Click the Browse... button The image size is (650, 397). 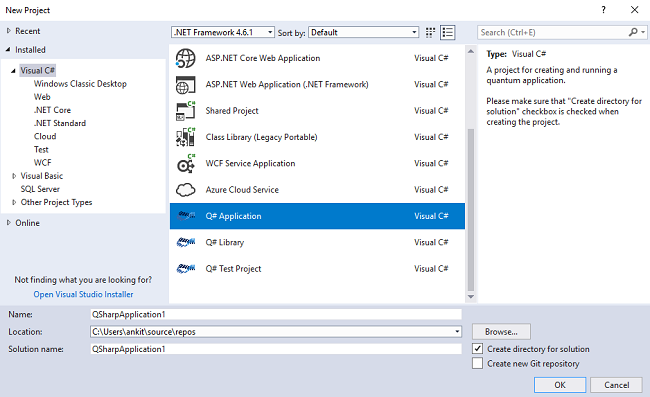[x=501, y=332]
